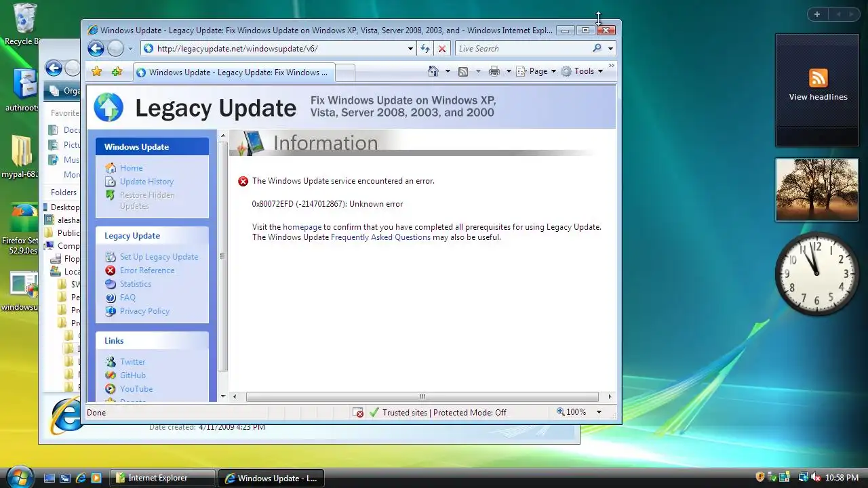Click the YouTube icon under Links
The image size is (868, 488).
(x=111, y=389)
